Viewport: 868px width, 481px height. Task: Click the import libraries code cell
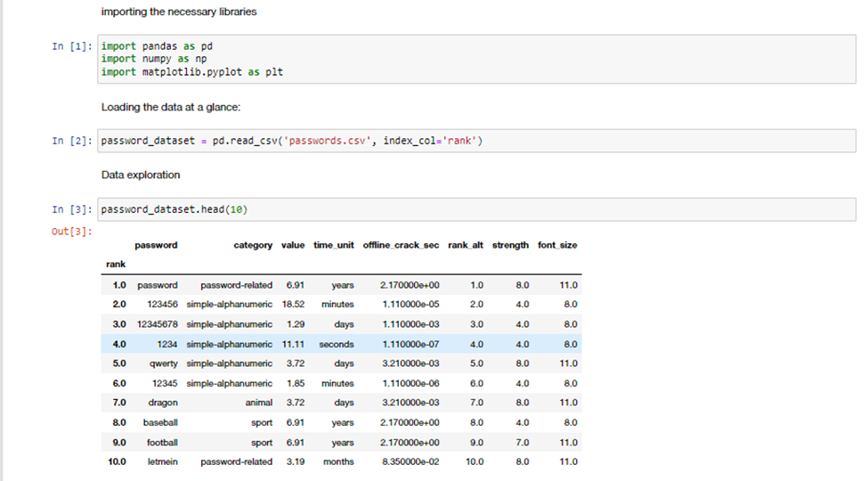click(476, 60)
